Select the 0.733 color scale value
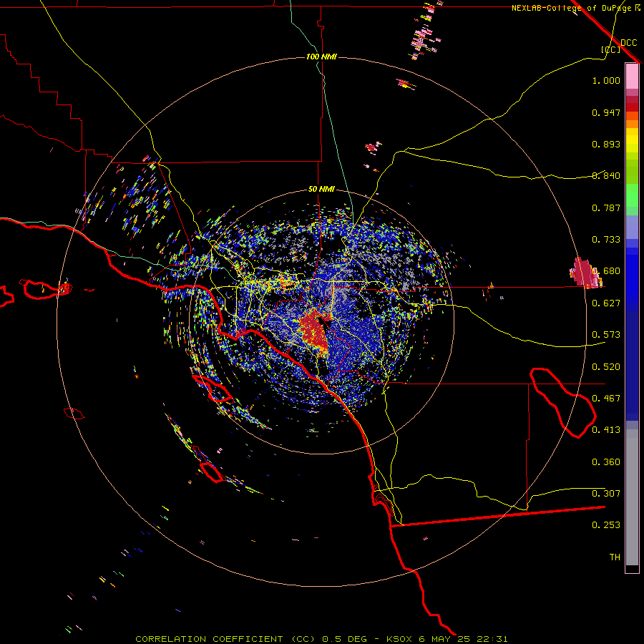The width and height of the screenshot is (644, 644). point(606,240)
